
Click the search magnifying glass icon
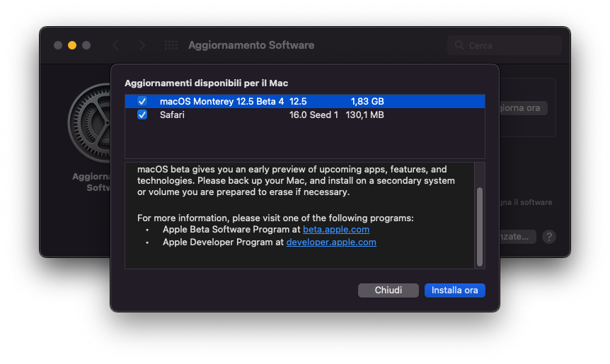tap(459, 45)
